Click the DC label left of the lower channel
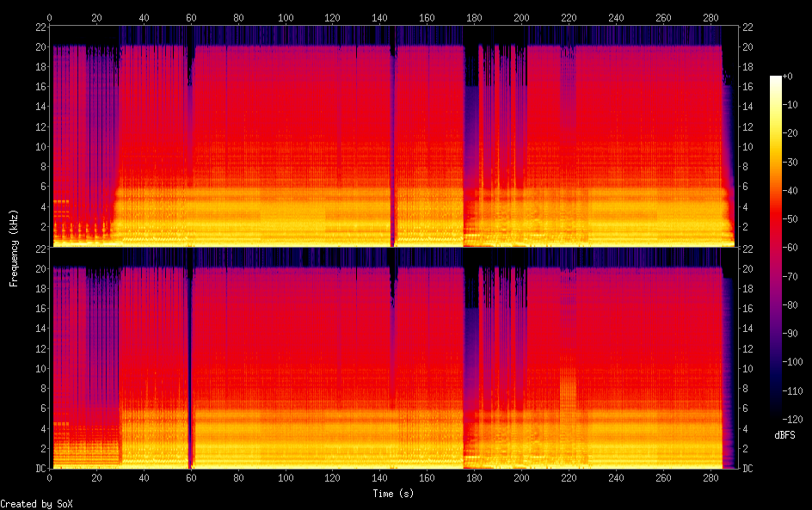 coord(40,469)
